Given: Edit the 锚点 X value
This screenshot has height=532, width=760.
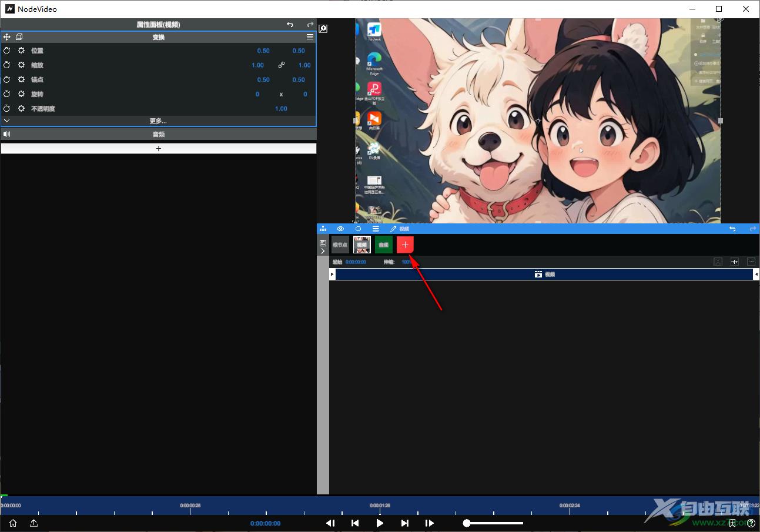Looking at the screenshot, I should (263, 79).
